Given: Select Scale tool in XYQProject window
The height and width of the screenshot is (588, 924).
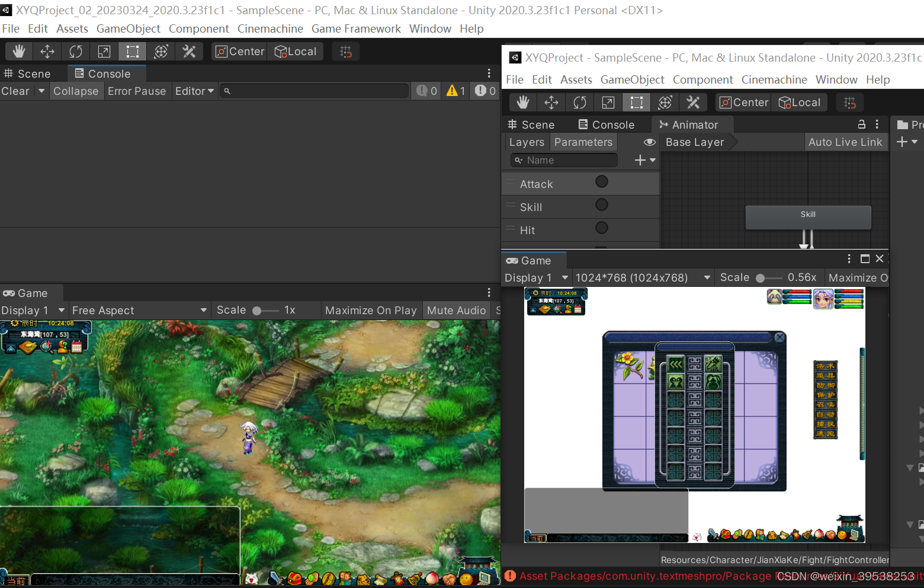Looking at the screenshot, I should click(x=608, y=103).
